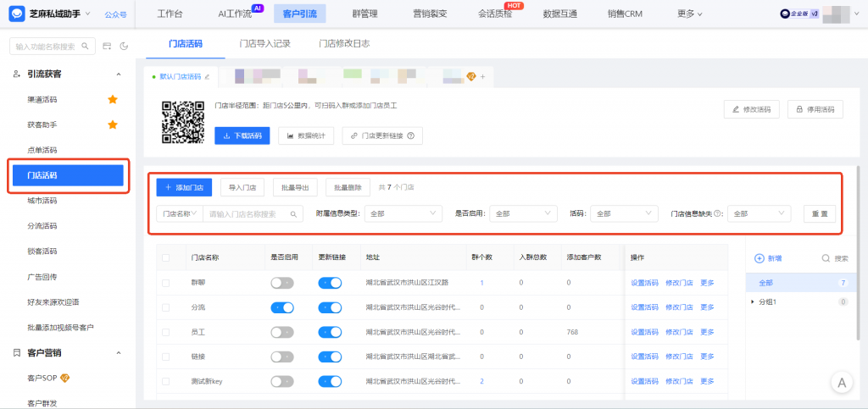
Task: Click the round A floating button
Action: coord(842,383)
